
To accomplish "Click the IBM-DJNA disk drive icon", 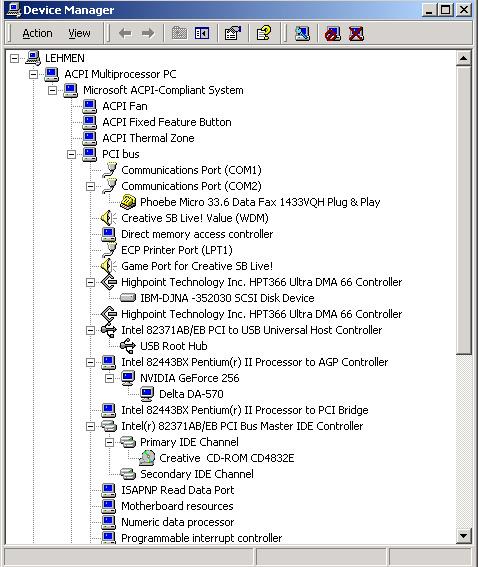I will coord(128,298).
